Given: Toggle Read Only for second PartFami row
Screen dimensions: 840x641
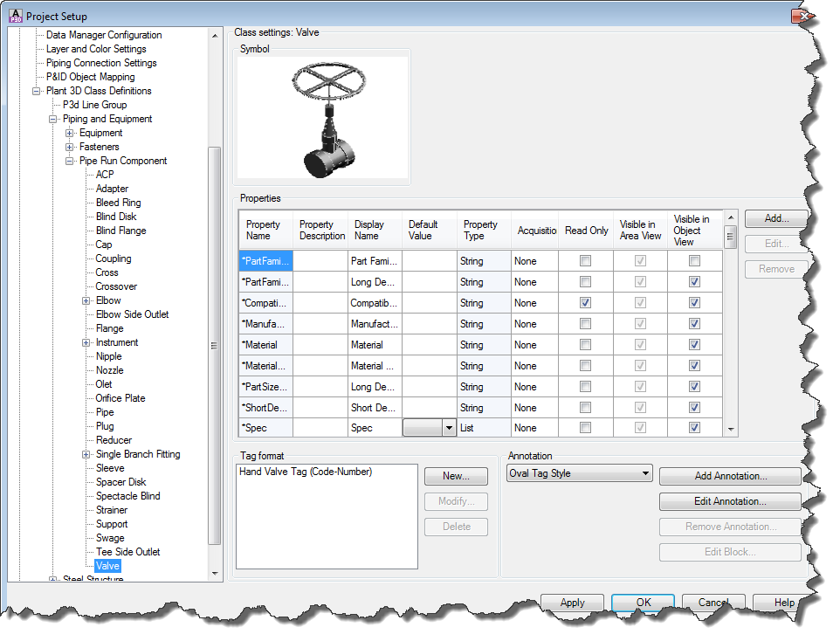Looking at the screenshot, I should tap(586, 282).
